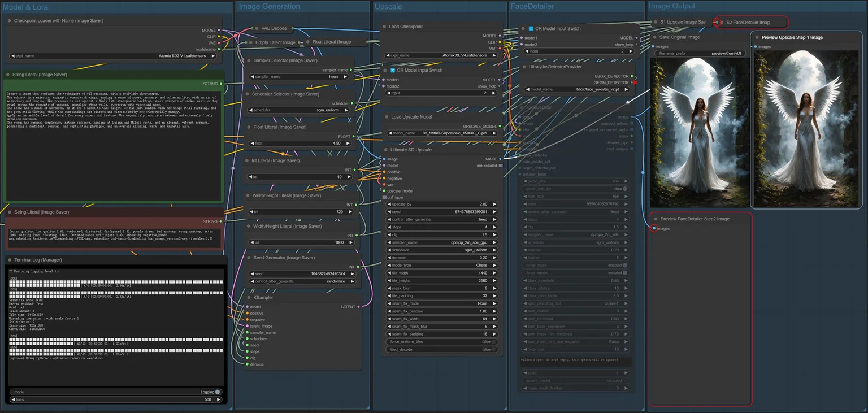
Task: Click the Save Original Image angel thumbnail
Action: [x=700, y=133]
